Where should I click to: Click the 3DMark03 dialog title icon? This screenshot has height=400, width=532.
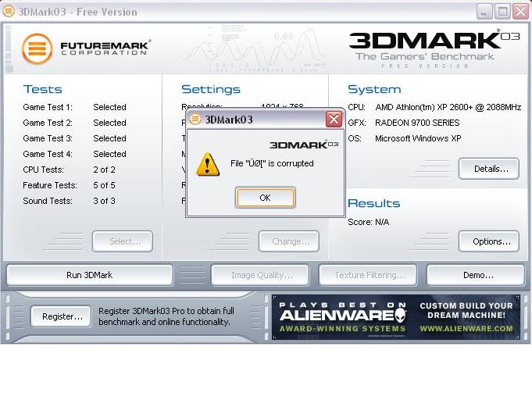195,119
